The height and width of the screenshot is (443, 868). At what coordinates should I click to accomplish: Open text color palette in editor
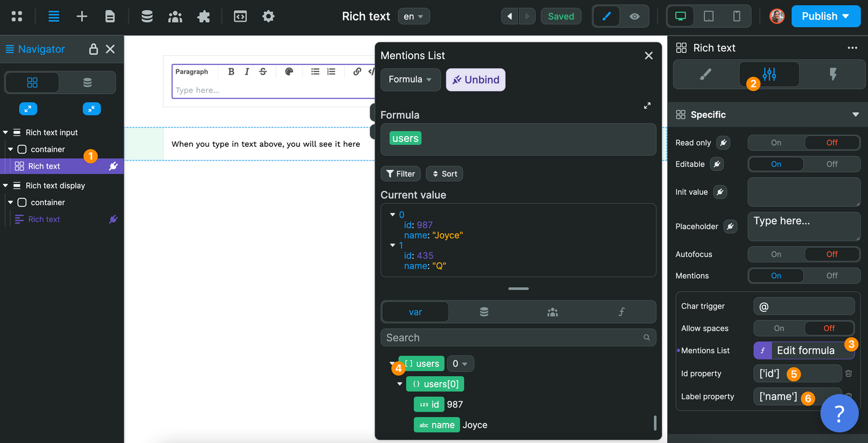point(289,72)
